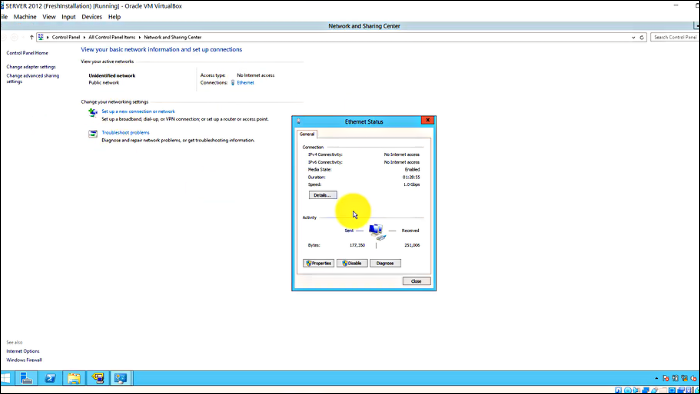
Task: Click the received bytes value 251,006
Action: (x=412, y=245)
